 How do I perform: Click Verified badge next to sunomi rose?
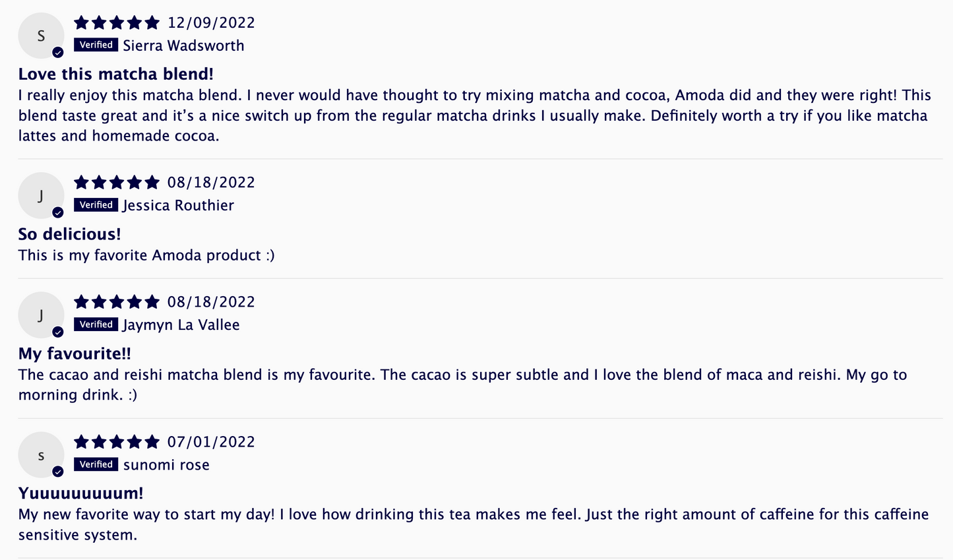pos(96,464)
